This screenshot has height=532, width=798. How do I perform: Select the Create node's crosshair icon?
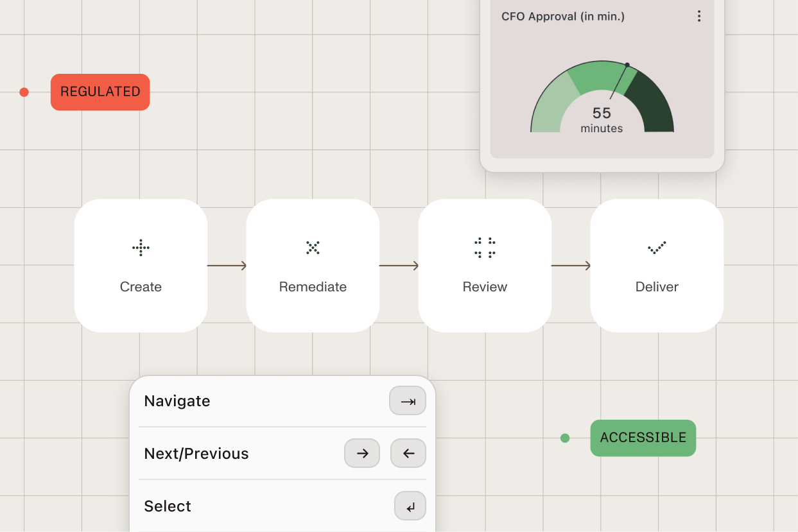point(141,248)
